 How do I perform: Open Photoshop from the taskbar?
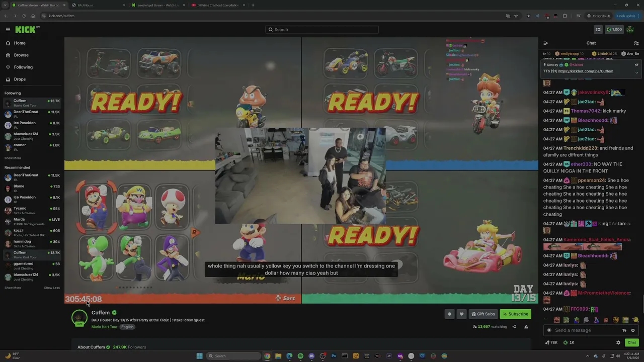[x=334, y=356]
